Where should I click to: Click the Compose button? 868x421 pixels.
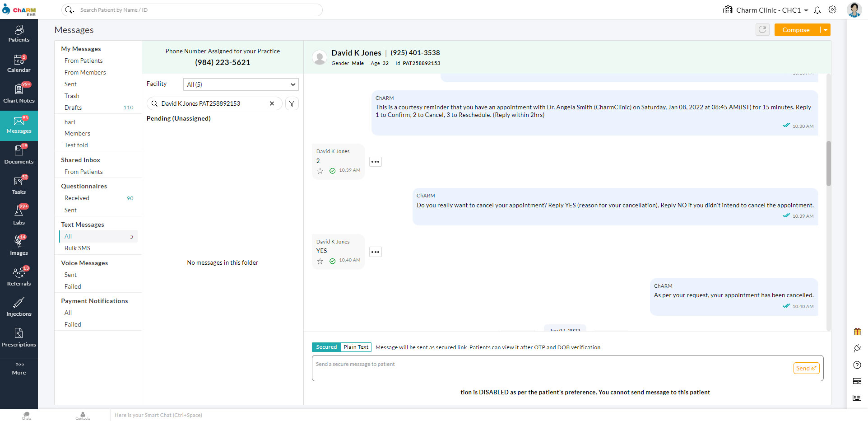click(x=796, y=30)
